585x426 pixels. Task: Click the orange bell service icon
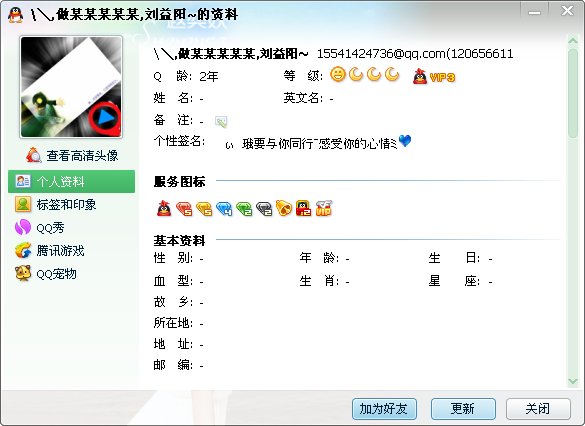click(284, 208)
